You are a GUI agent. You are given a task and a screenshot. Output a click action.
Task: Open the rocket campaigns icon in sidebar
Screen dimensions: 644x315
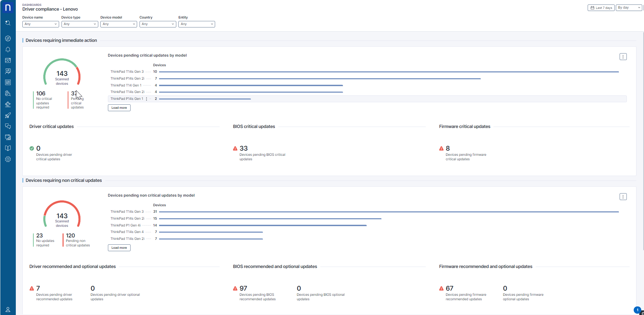coord(8,115)
